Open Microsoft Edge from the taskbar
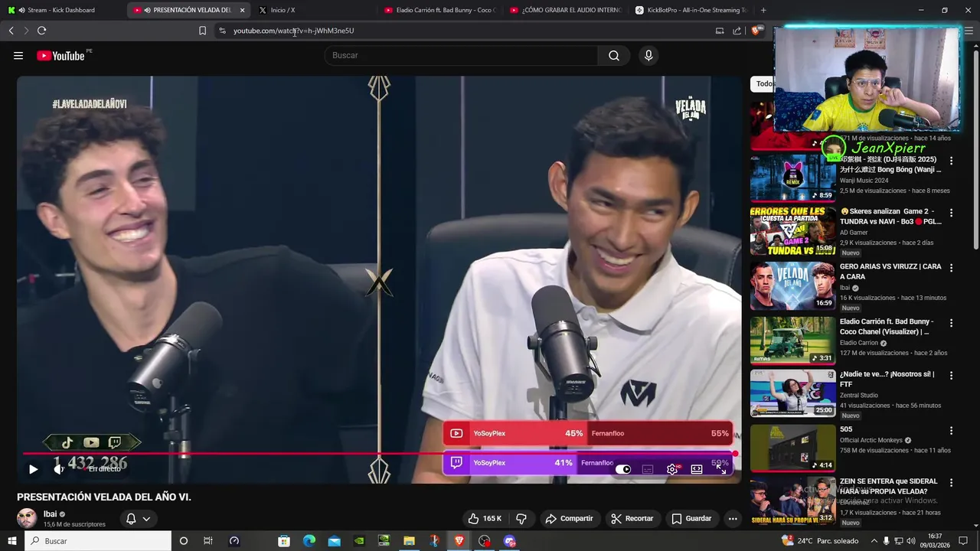The height and width of the screenshot is (551, 980). (309, 541)
